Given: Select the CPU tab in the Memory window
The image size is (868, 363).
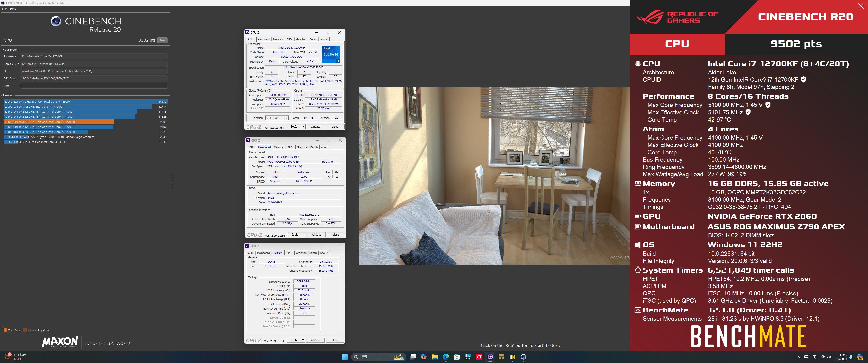Looking at the screenshot, I should point(250,253).
